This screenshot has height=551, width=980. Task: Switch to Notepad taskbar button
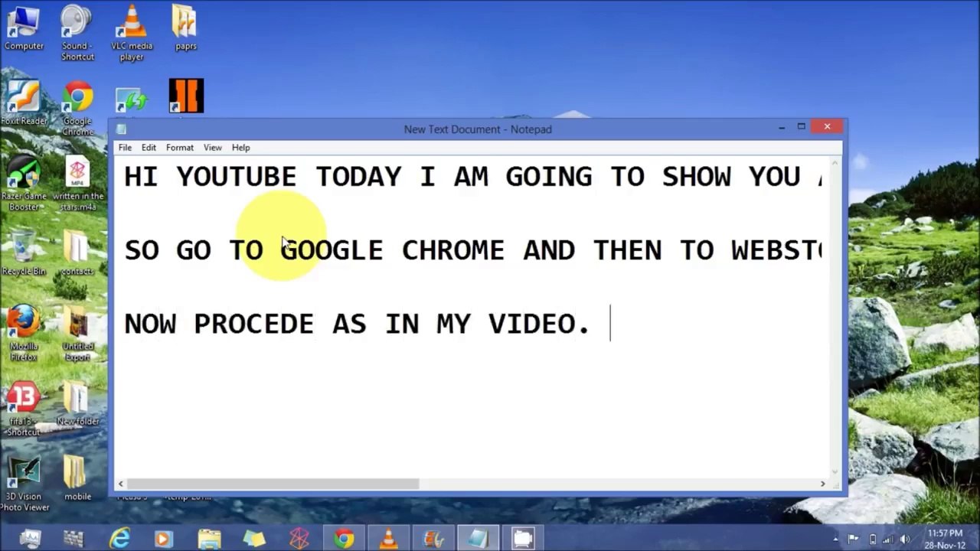[x=479, y=538]
